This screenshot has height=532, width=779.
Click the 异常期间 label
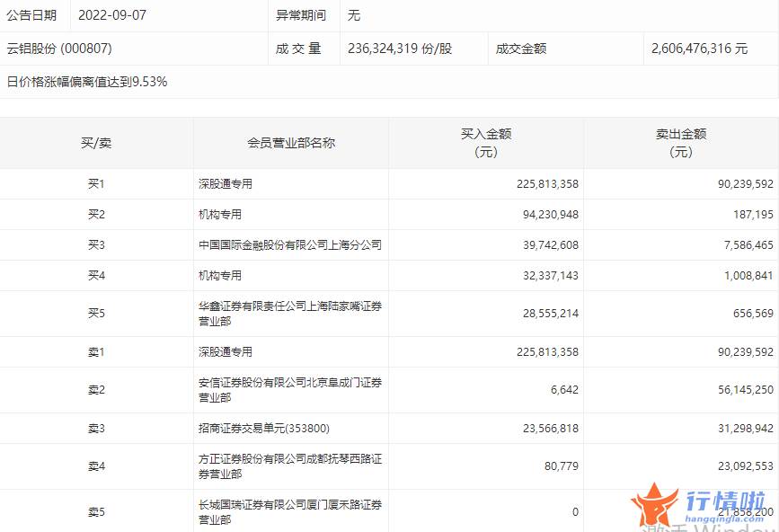[301, 15]
